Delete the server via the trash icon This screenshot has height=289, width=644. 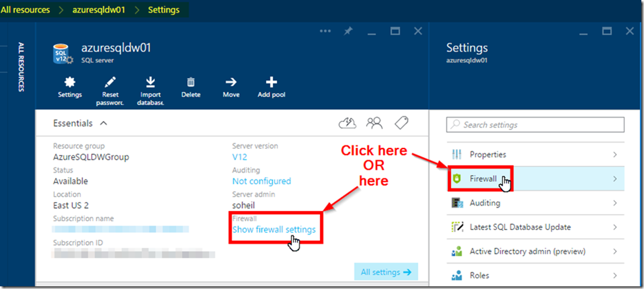pyautogui.click(x=191, y=83)
